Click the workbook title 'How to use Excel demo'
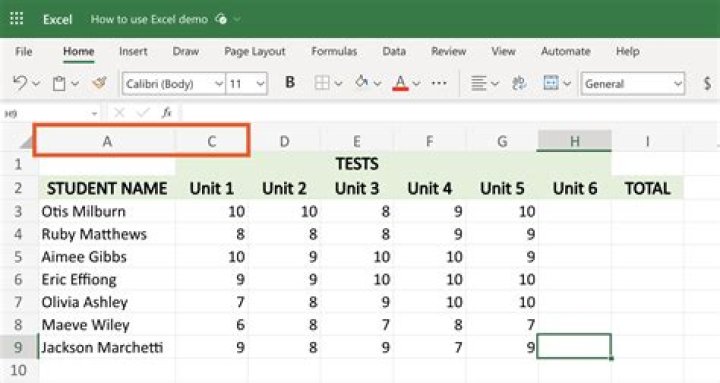The width and height of the screenshot is (720, 383). 149,19
